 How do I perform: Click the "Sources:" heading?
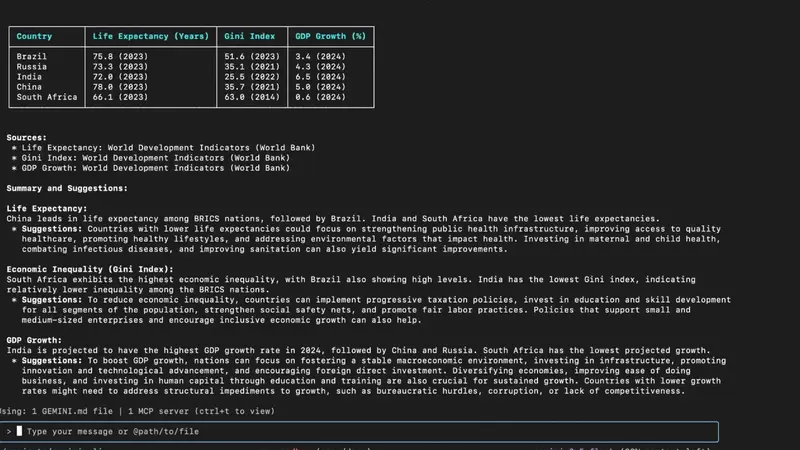coord(28,137)
